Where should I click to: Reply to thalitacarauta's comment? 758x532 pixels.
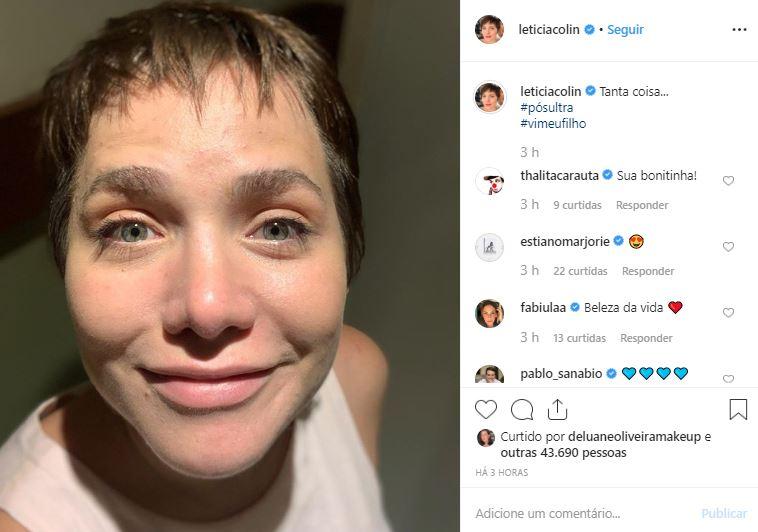(642, 205)
